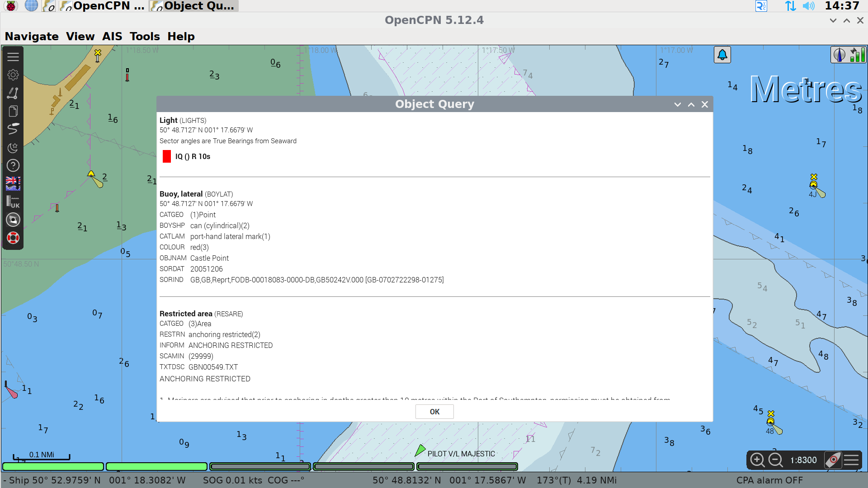Center chart on own ship boat icon
The height and width of the screenshot is (488, 868).
13,220
